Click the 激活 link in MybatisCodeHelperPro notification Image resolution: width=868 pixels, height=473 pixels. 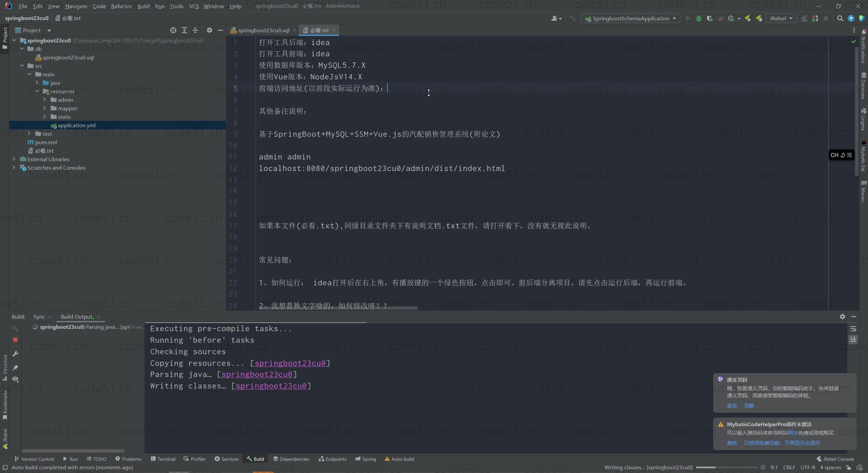[732, 443]
